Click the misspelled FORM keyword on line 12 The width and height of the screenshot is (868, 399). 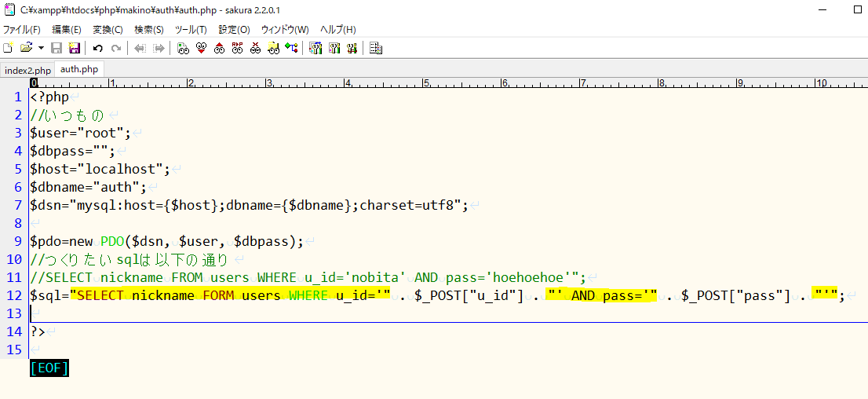pos(218,296)
